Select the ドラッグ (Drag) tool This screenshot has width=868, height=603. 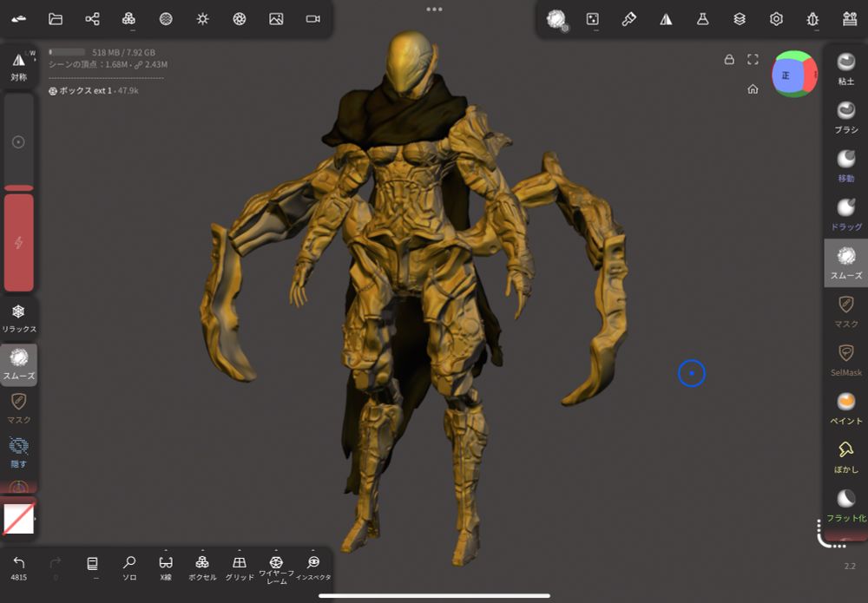click(845, 214)
